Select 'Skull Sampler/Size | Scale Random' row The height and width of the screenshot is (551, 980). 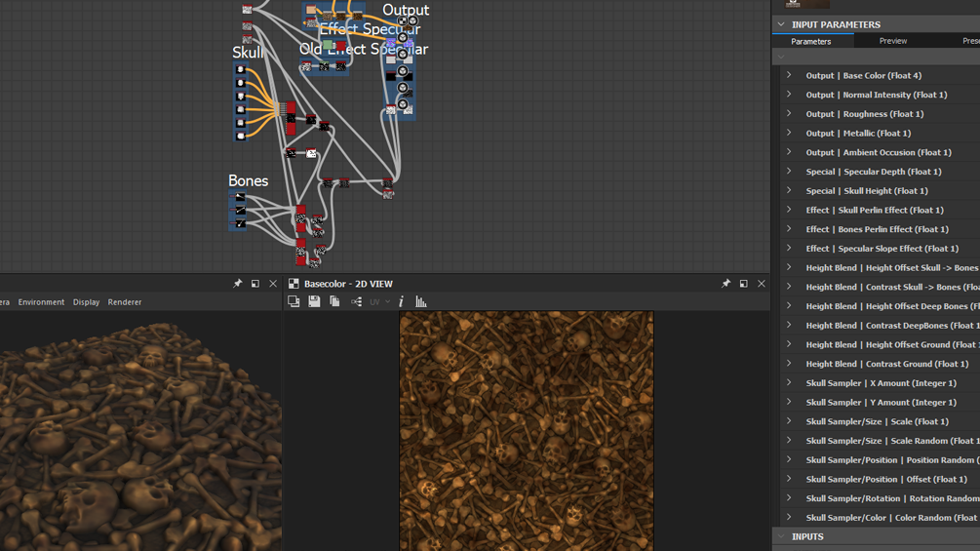click(880, 441)
